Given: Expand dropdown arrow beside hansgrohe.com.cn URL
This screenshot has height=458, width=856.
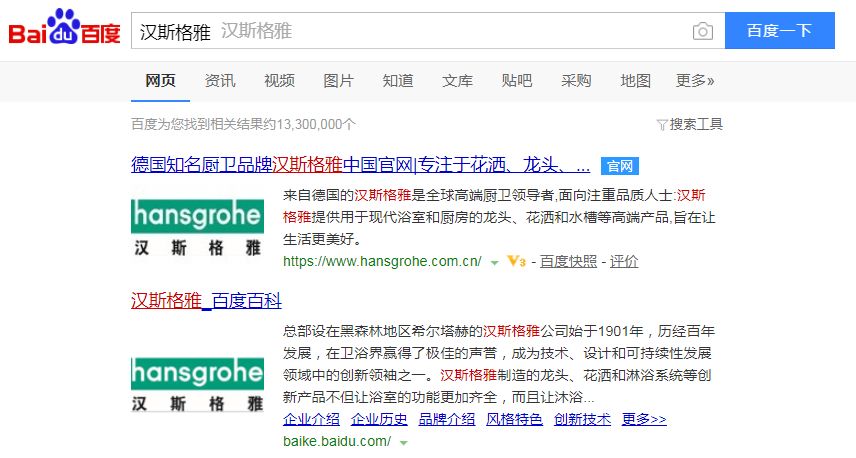Looking at the screenshot, I should 493,262.
